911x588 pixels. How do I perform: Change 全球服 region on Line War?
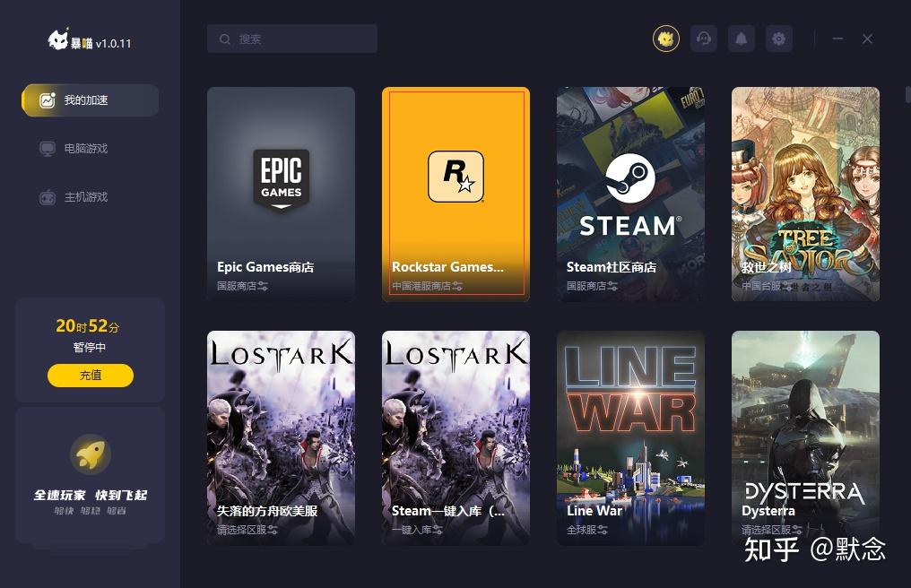click(x=603, y=530)
